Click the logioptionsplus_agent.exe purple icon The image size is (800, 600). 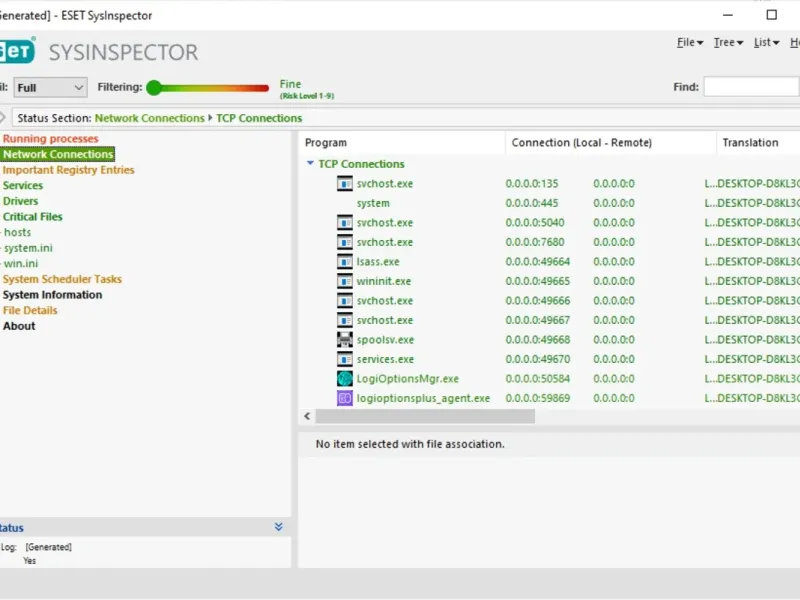pos(345,398)
